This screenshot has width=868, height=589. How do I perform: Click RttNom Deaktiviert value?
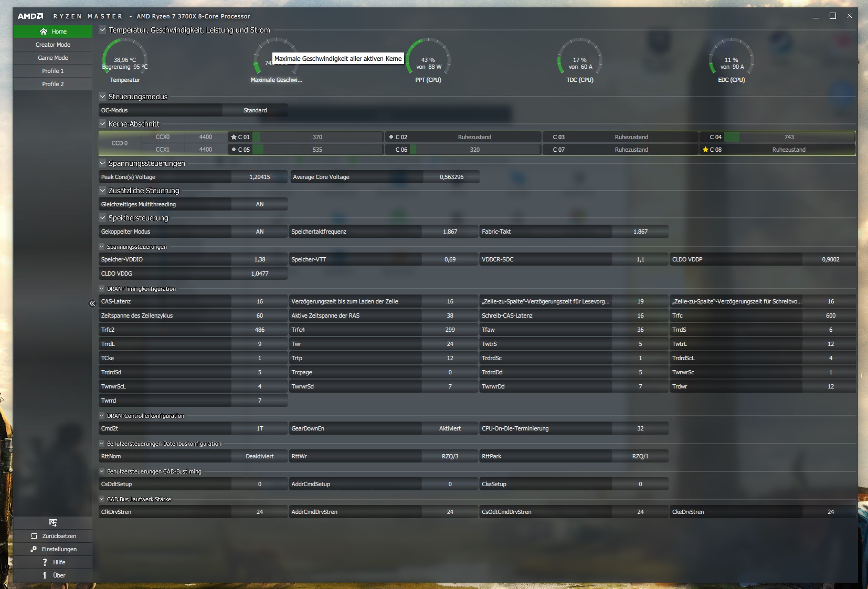coord(260,456)
